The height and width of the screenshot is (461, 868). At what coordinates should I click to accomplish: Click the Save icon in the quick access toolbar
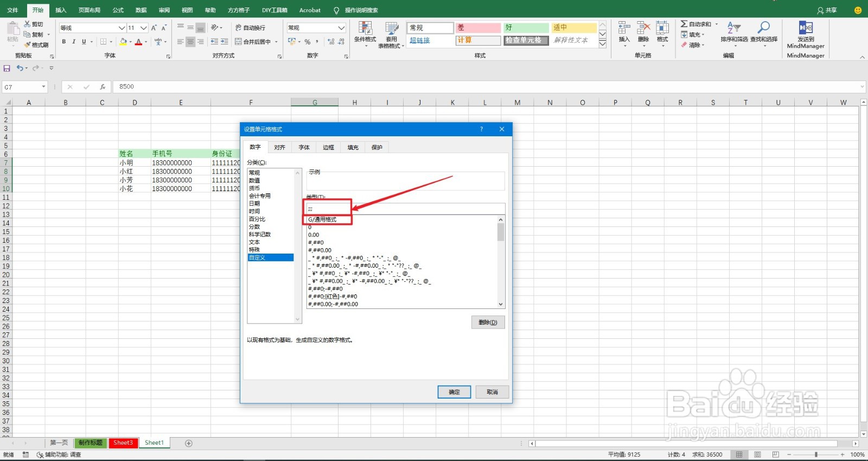coord(7,68)
